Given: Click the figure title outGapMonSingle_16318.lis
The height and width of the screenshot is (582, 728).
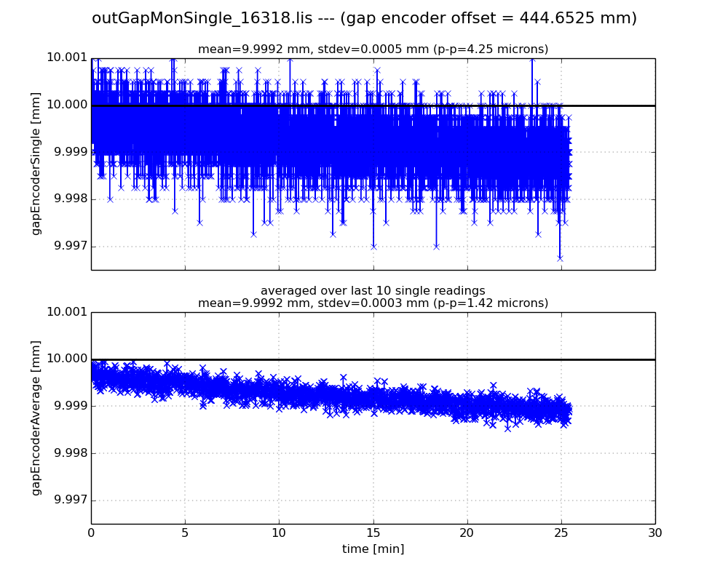Looking at the screenshot, I should 364,19.
